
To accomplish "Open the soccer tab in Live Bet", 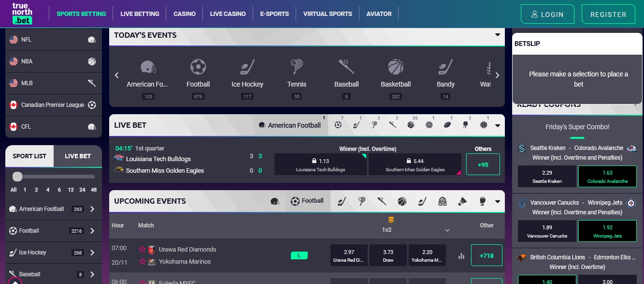I will tap(338, 125).
